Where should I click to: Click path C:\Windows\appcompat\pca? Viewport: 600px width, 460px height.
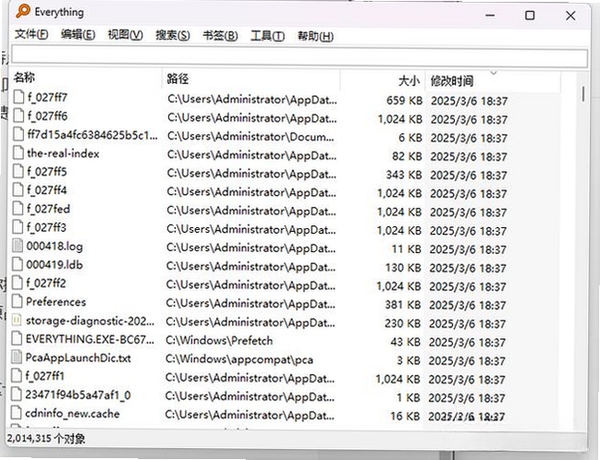[x=240, y=359]
